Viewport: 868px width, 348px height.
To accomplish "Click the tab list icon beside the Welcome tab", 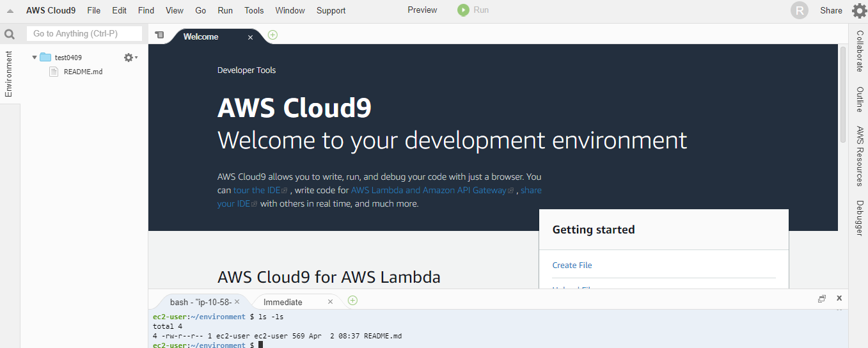I will [160, 35].
